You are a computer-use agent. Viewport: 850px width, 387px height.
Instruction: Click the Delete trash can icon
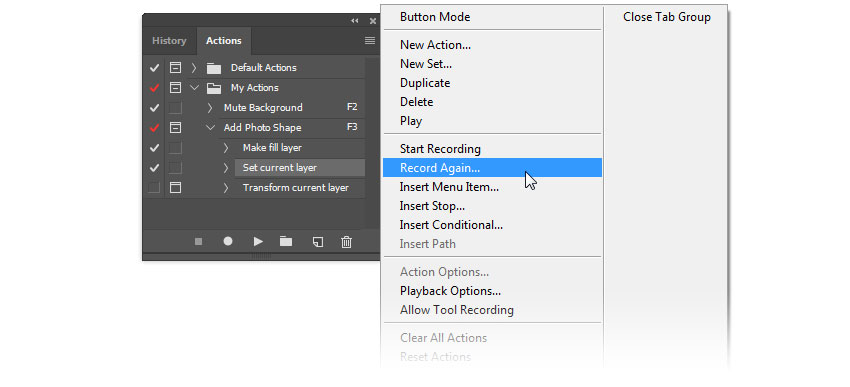point(346,242)
